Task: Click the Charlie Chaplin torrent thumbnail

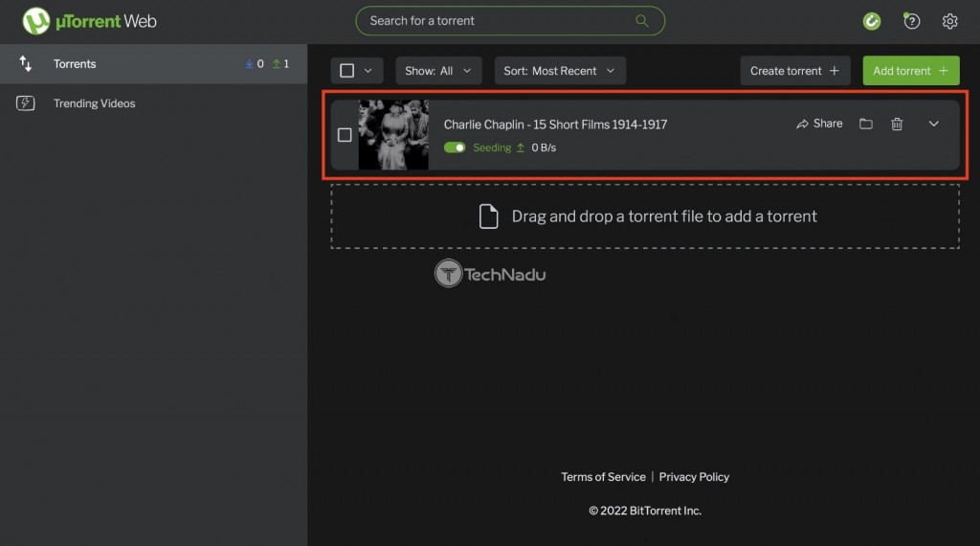Action: point(393,135)
